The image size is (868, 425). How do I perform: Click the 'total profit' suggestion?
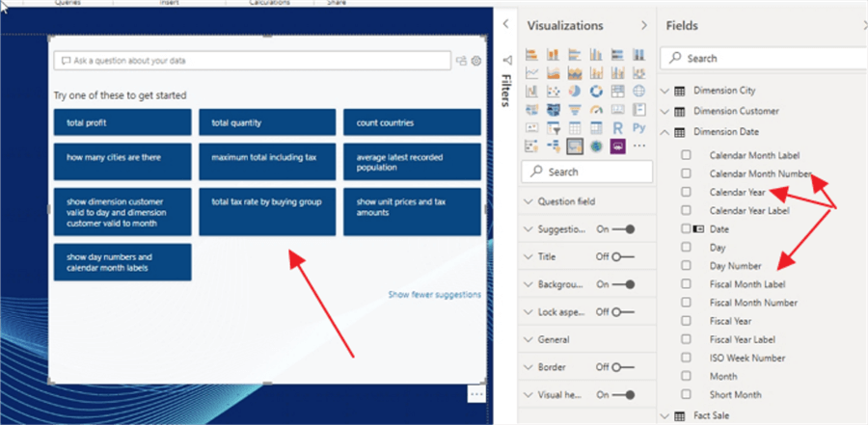(x=122, y=122)
